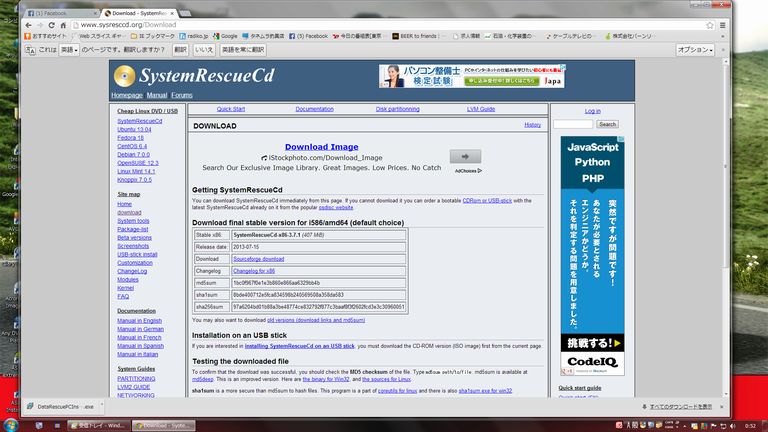Select the Download - SystemRescueCd tab

140,13
